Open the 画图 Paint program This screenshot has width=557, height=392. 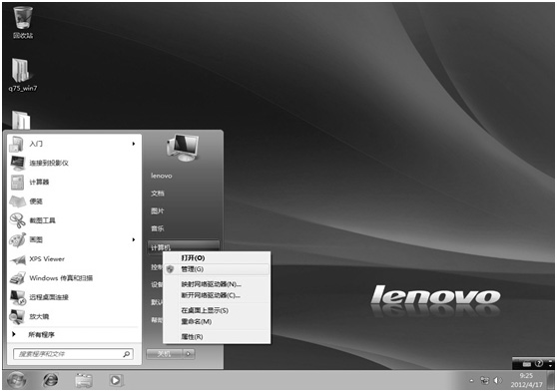pyautogui.click(x=73, y=239)
